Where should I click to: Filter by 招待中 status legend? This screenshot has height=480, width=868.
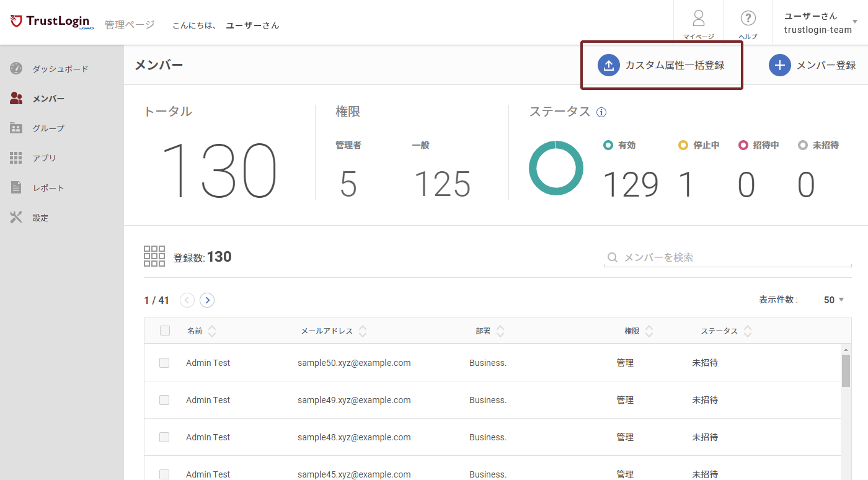759,145
